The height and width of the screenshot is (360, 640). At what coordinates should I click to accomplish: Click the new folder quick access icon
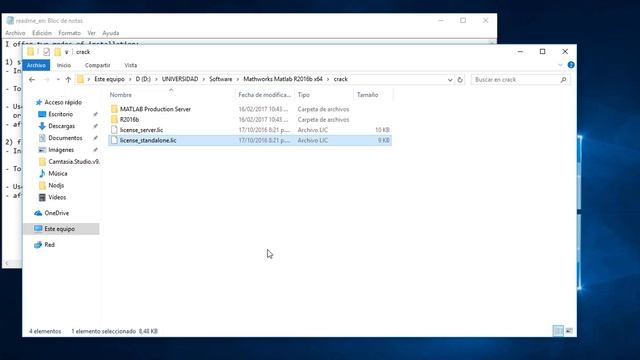pos(58,52)
